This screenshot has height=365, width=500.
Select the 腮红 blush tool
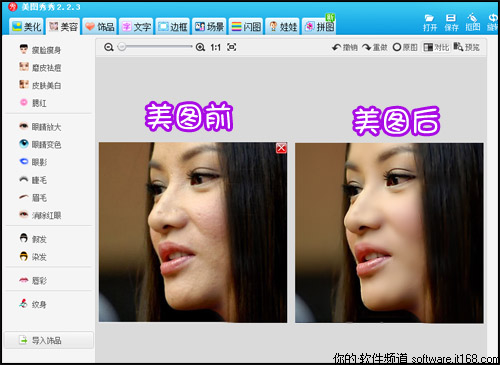point(33,103)
